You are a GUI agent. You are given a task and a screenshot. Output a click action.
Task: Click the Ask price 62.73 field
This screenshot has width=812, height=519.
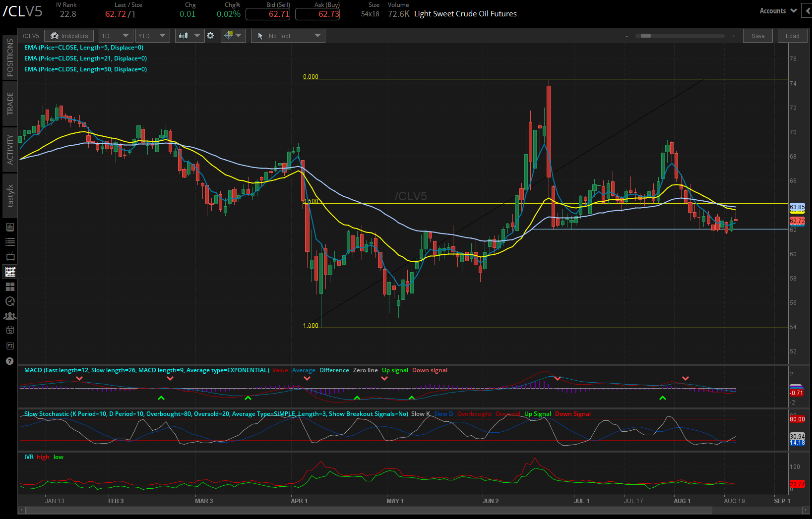(x=317, y=14)
